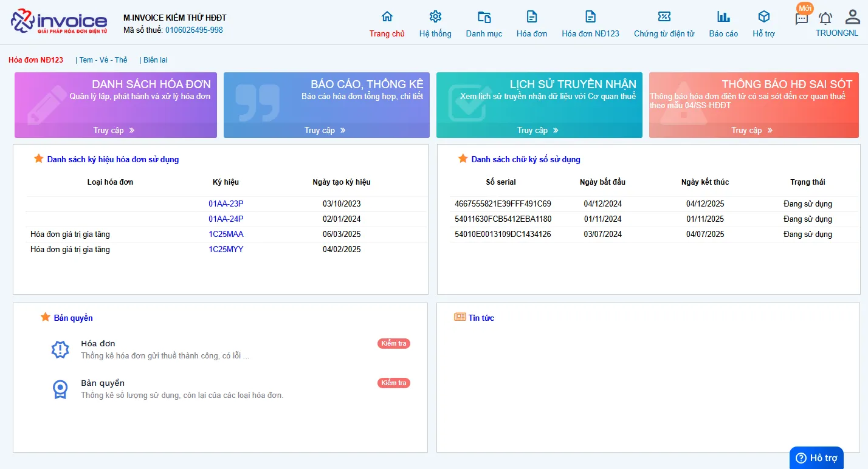
Task: Click the Ký hiệu column header
Action: [x=226, y=182]
